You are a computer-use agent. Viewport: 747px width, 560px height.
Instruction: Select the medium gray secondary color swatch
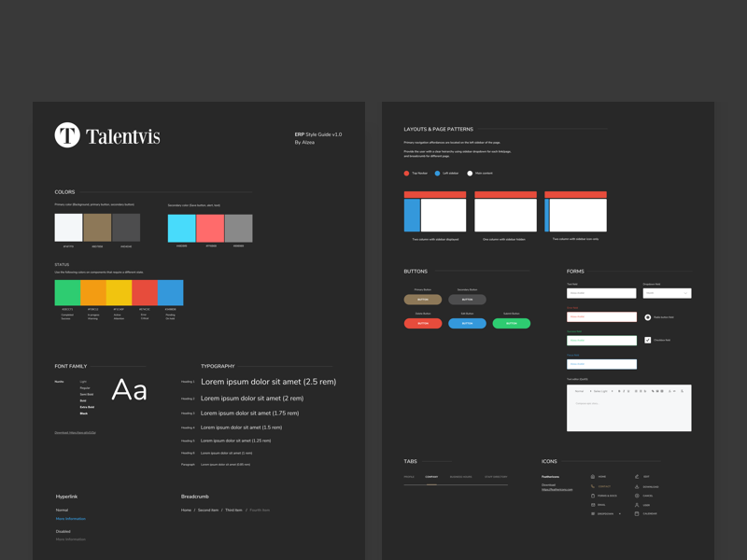tap(239, 228)
